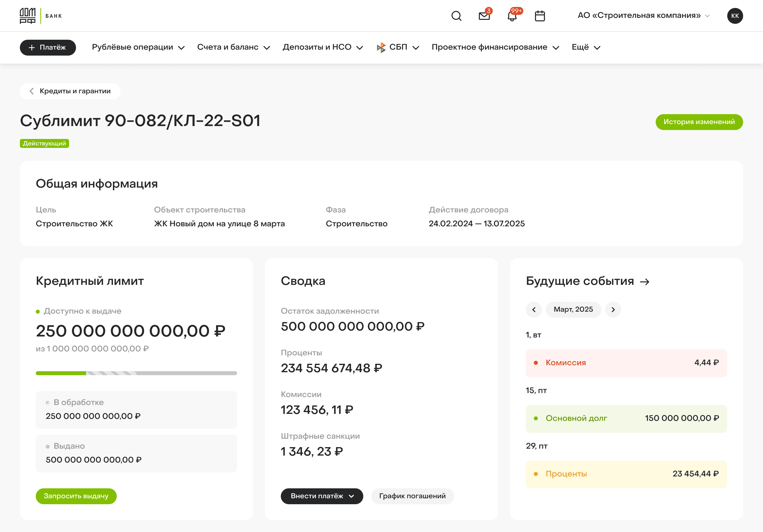Image resolution: width=763 pixels, height=532 pixels.
Task: Open История изменений button
Action: tap(699, 122)
